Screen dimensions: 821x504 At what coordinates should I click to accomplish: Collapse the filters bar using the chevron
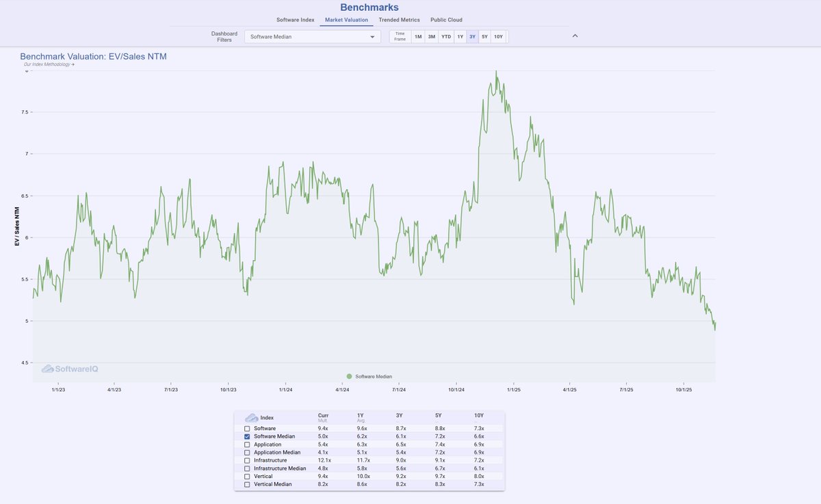pyautogui.click(x=575, y=36)
